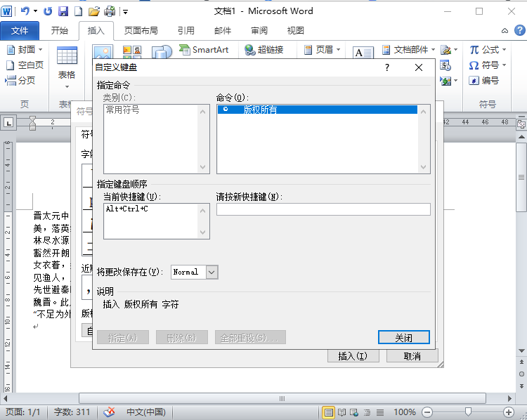Click the Undo icon in quick access toolbar
527x420 pixels.
[25, 11]
